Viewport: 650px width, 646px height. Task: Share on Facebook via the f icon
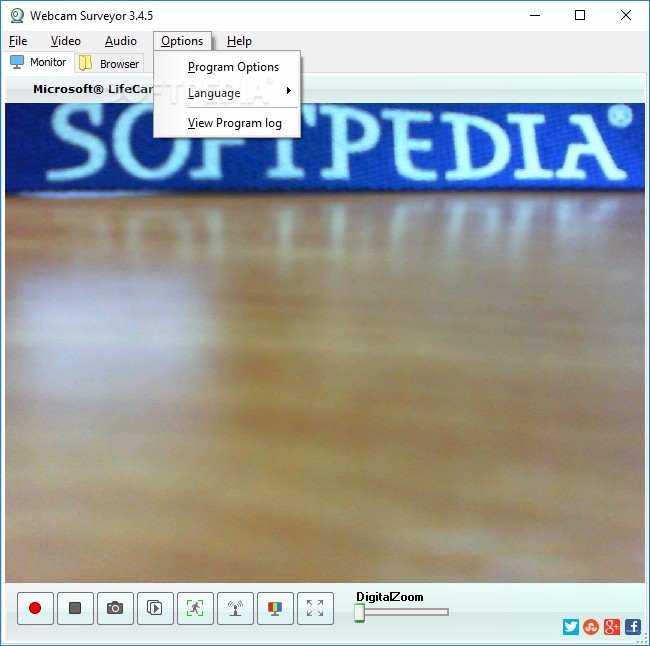(x=633, y=627)
